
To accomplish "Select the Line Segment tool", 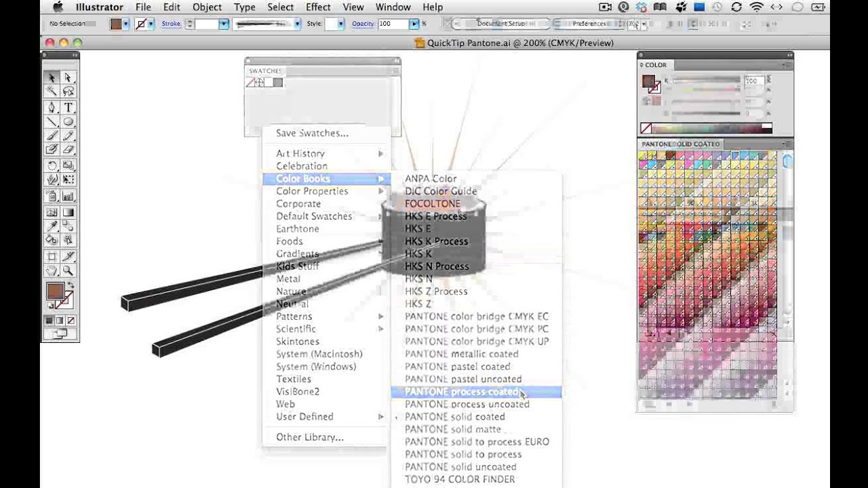I will tap(52, 122).
